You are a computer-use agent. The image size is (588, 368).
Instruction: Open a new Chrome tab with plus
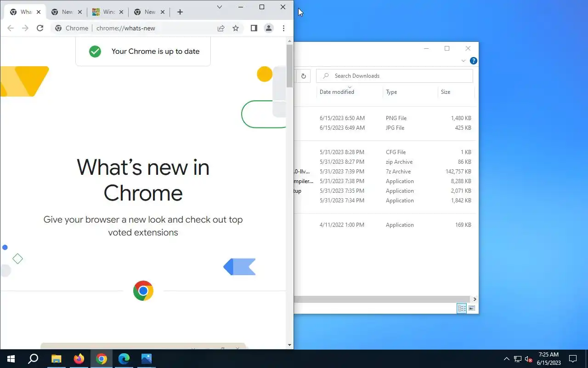(x=180, y=12)
